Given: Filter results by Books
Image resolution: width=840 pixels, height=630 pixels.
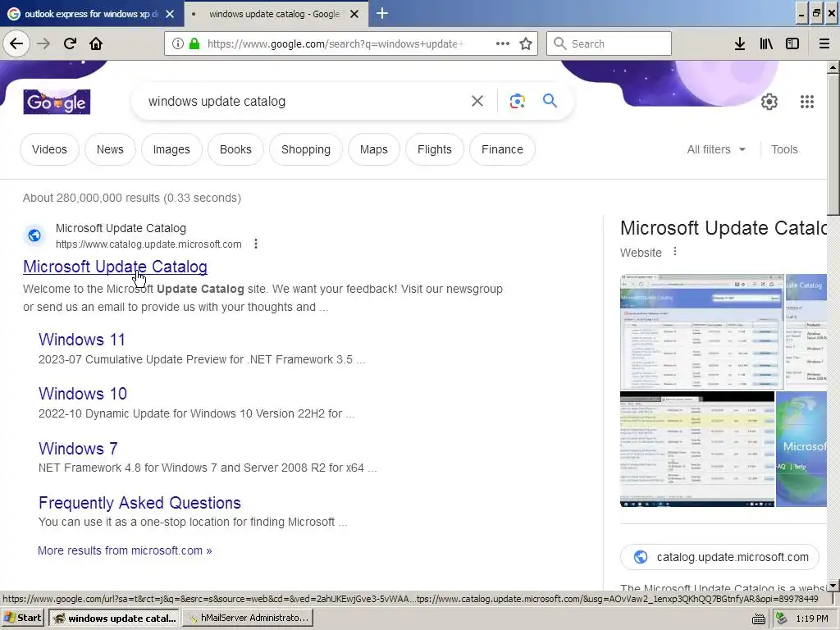Looking at the screenshot, I should [235, 149].
